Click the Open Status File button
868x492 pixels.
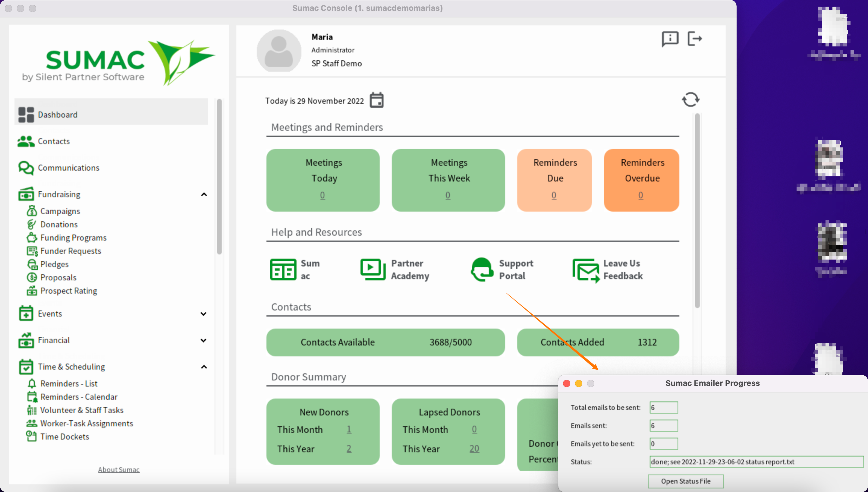click(686, 481)
